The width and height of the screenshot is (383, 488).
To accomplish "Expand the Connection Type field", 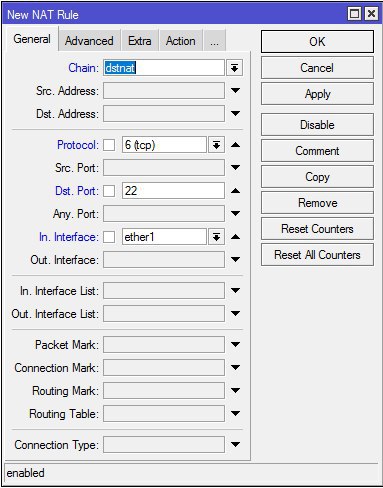I will 235,444.
